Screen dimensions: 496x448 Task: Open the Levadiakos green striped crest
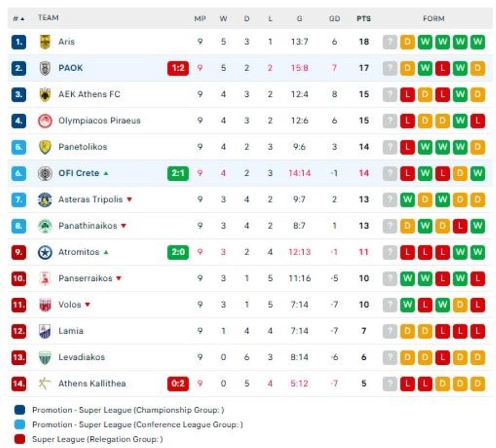tap(45, 357)
